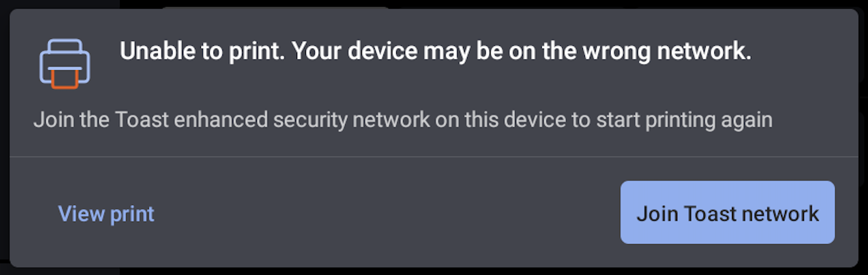The image size is (868, 275).
Task: Connect by clicking Join Toast network
Action: (x=727, y=212)
